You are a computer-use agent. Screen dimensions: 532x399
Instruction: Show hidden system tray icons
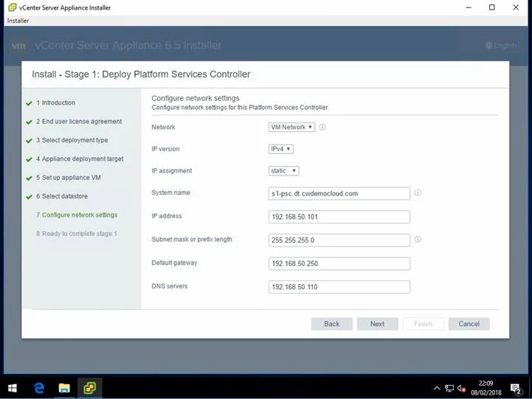pos(437,388)
